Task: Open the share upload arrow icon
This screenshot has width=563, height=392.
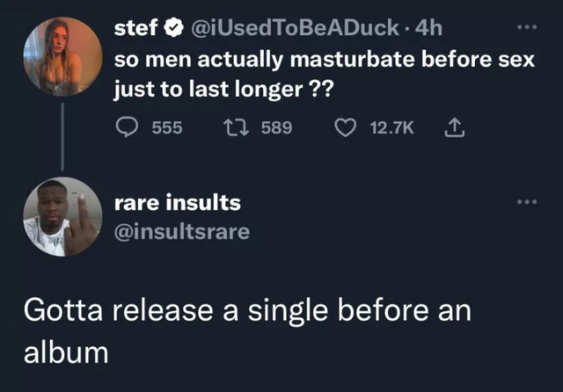Action: coord(455,128)
